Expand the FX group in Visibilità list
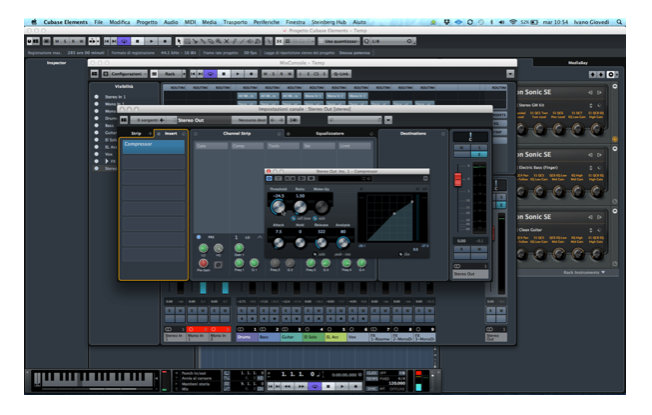This screenshot has height=415, width=652. point(107,161)
